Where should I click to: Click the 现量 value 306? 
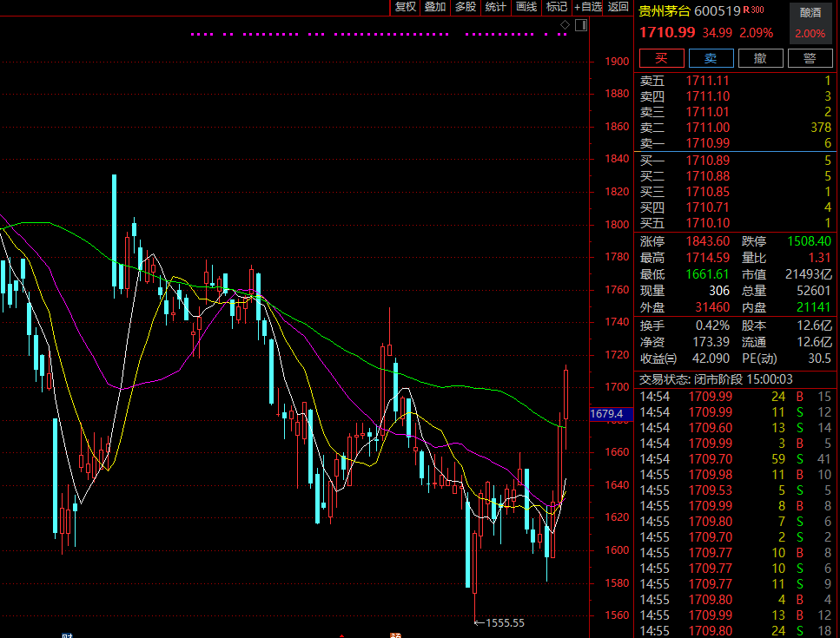pos(719,291)
